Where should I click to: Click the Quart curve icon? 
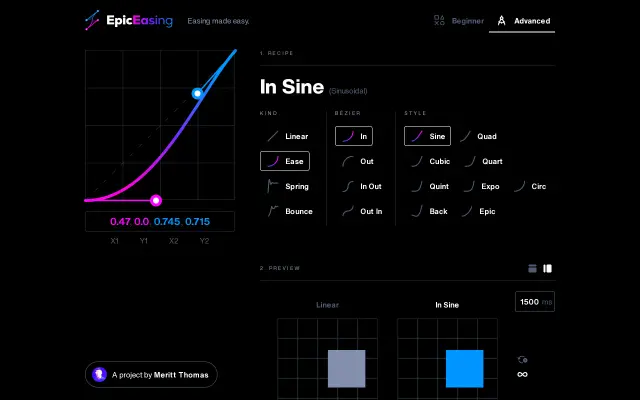click(x=471, y=161)
